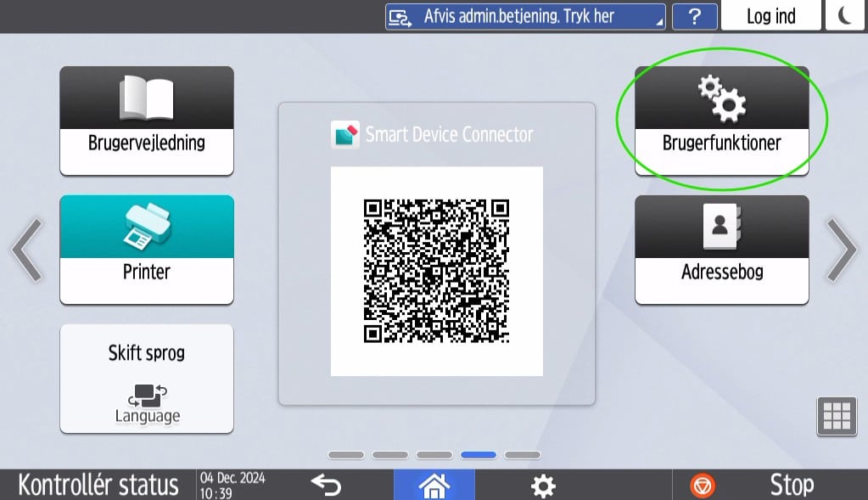Screen dimensions: 868x500
Task: Open the help question mark button
Action: (x=694, y=16)
